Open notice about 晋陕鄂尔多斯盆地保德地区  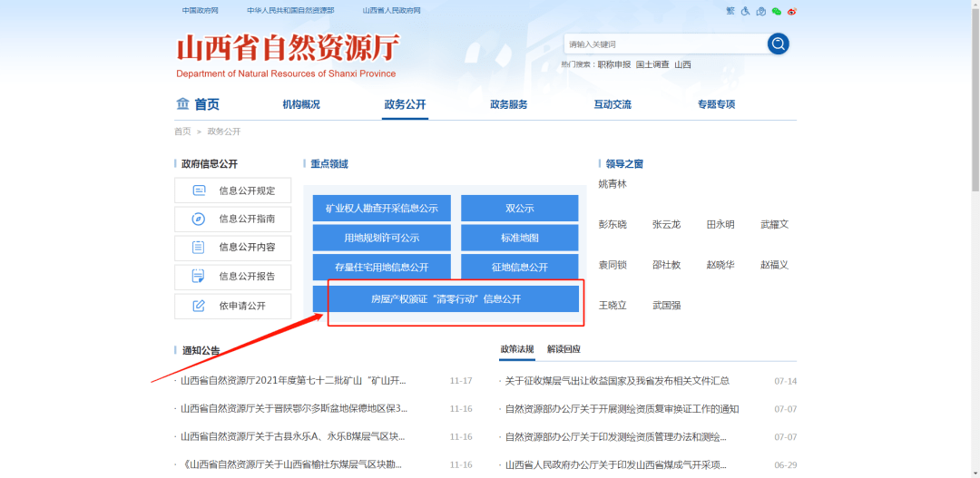point(294,409)
